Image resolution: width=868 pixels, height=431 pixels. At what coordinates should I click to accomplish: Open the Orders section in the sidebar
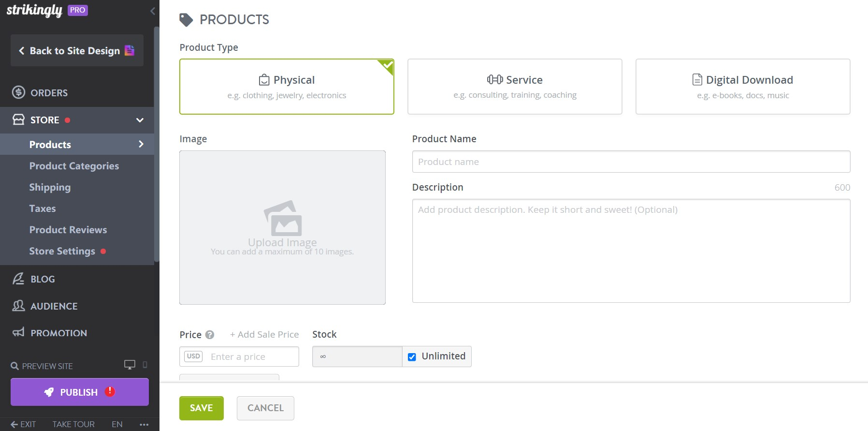(x=49, y=92)
